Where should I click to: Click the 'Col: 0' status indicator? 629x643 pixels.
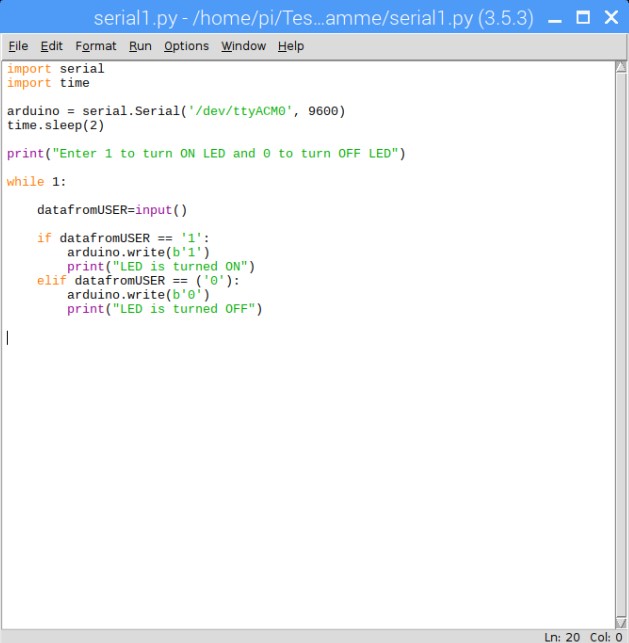(x=606, y=637)
